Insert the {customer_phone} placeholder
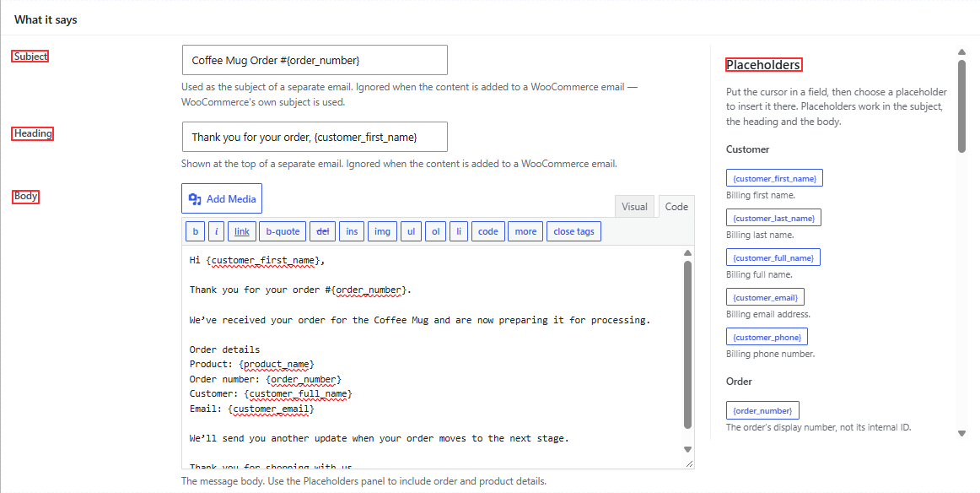Screen dimensions: 980x493 pos(767,337)
